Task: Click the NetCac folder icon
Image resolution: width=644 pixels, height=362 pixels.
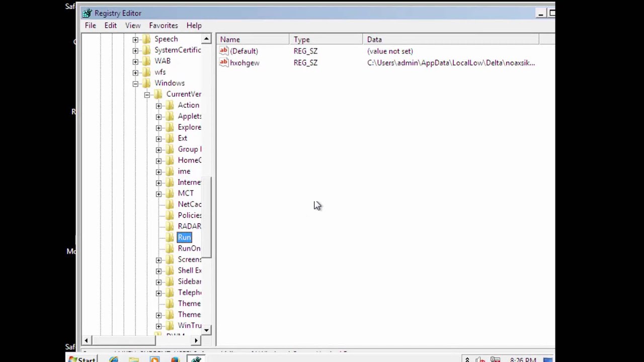Action: tap(170, 204)
